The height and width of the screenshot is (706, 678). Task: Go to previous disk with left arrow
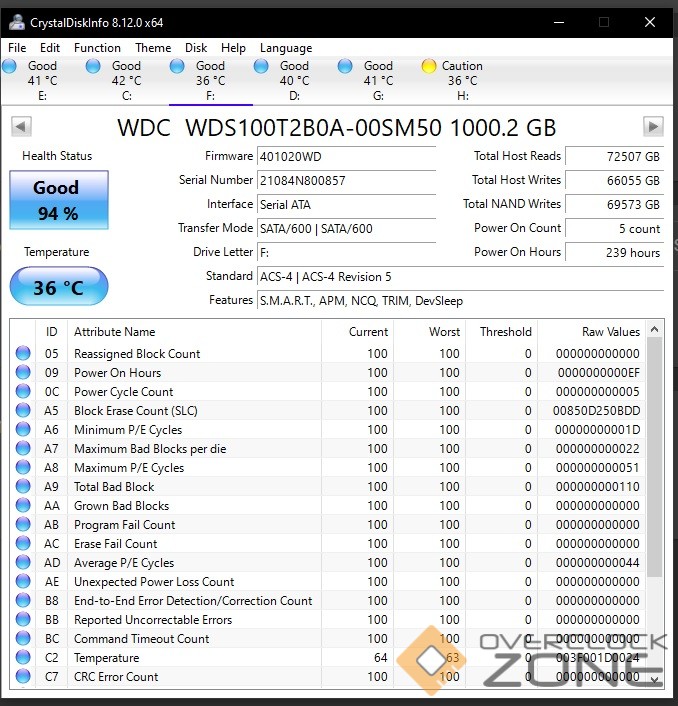pos(21,127)
